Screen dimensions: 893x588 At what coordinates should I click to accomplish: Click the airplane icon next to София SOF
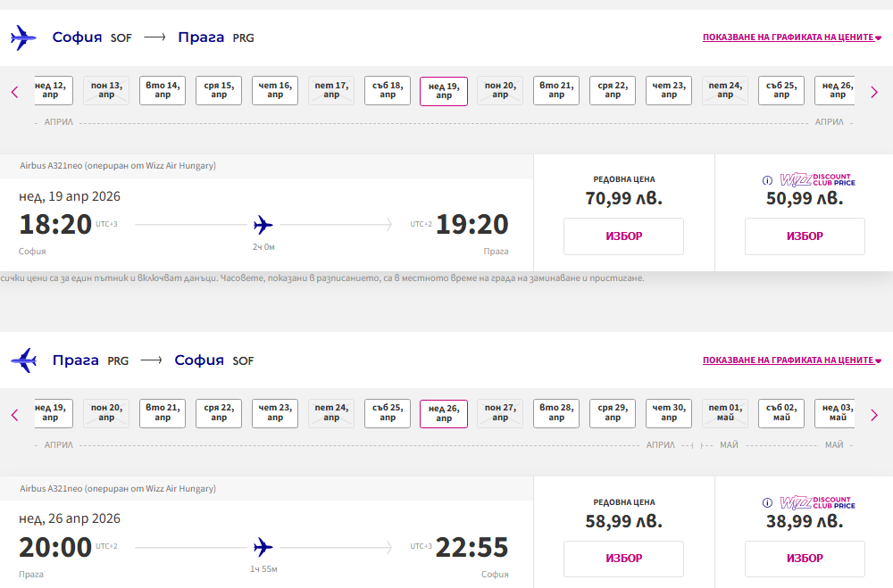[23, 38]
